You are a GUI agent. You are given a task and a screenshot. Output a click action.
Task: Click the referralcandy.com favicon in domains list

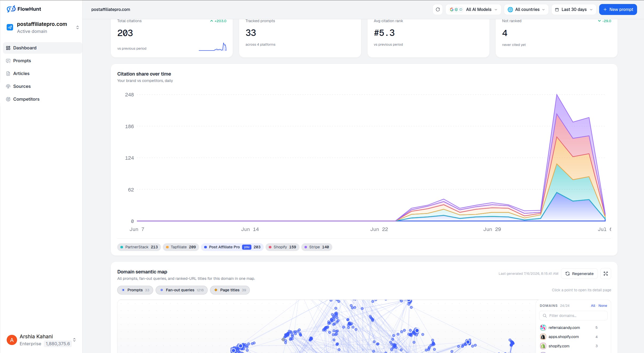543,327
